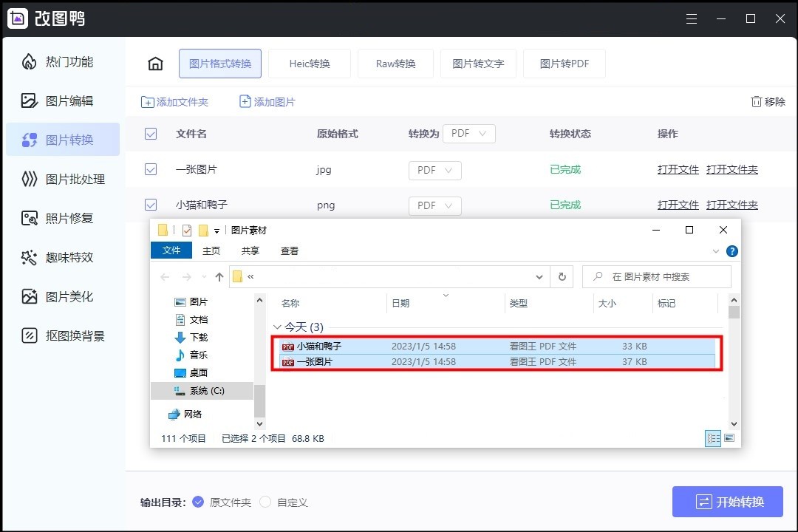Uncheck the 一张图片 row checkbox
Viewport: 798px width, 532px height.
[x=151, y=169]
